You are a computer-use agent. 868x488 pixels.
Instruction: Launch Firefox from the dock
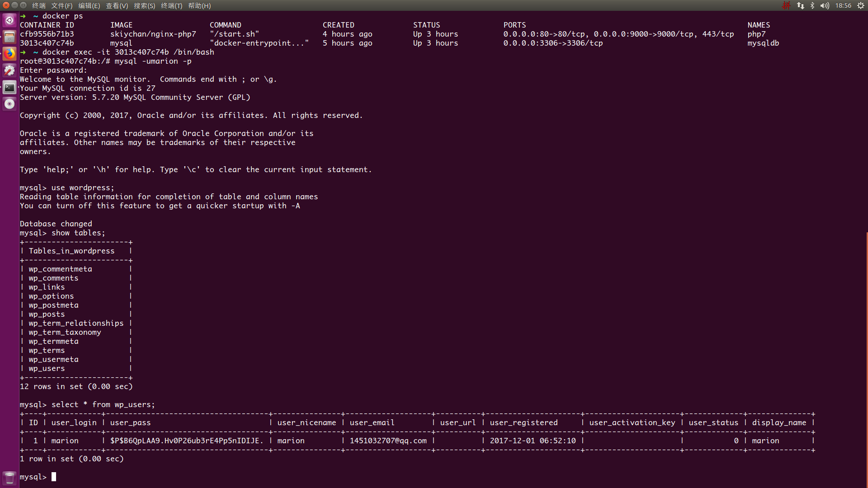pos(9,54)
